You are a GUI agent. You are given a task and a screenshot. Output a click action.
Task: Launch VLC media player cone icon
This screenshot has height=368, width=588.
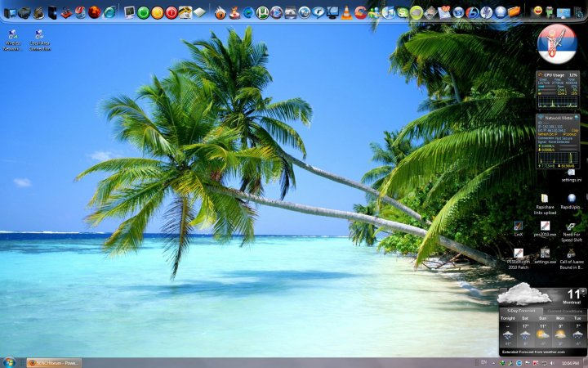(x=346, y=13)
